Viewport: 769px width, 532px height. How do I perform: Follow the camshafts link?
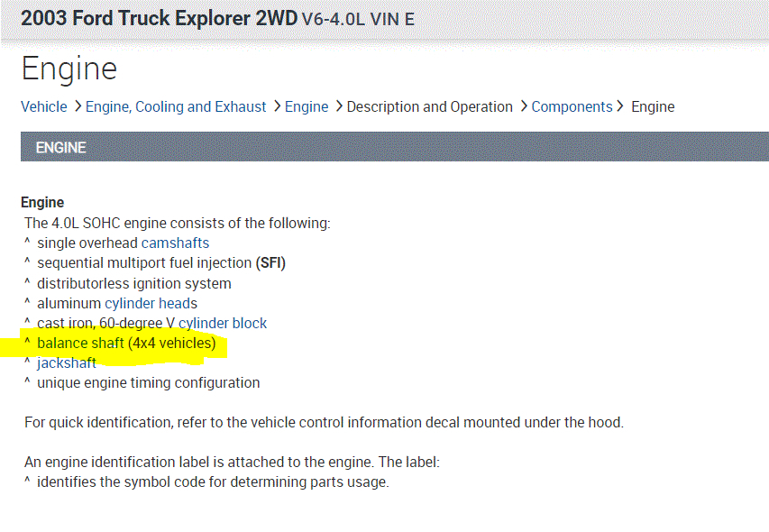point(175,243)
